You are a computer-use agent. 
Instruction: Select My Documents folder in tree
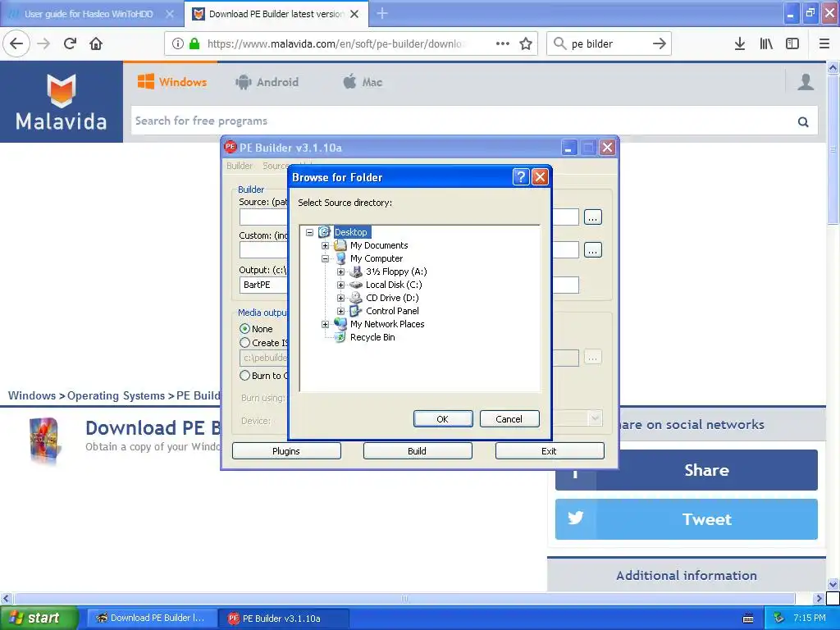(379, 245)
